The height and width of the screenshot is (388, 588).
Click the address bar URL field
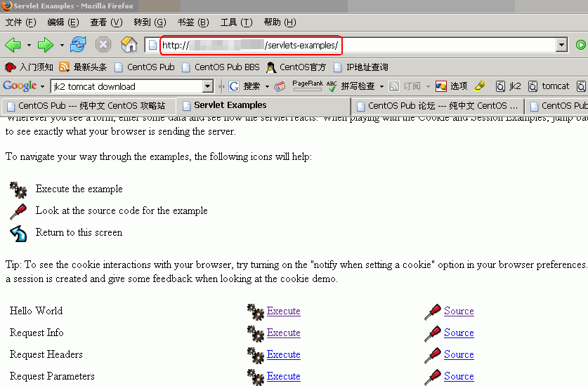[351, 46]
